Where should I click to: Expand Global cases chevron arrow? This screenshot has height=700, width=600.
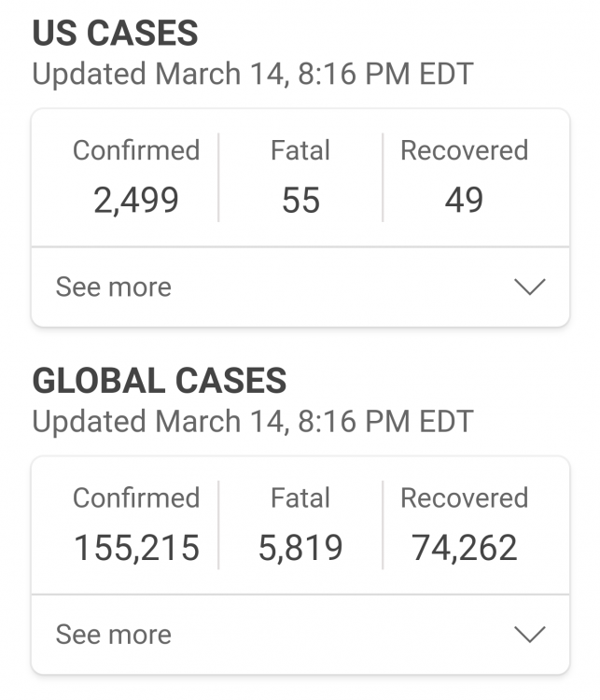tap(529, 634)
